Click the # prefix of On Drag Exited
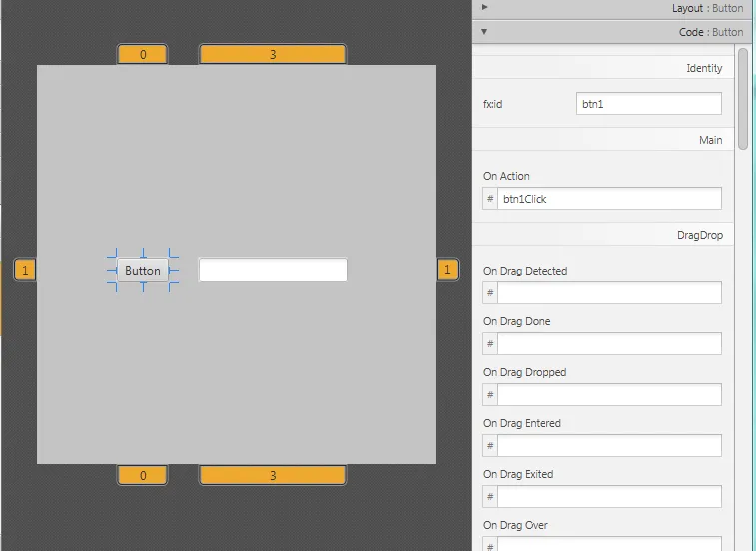The height and width of the screenshot is (551, 756). pyautogui.click(x=490, y=496)
